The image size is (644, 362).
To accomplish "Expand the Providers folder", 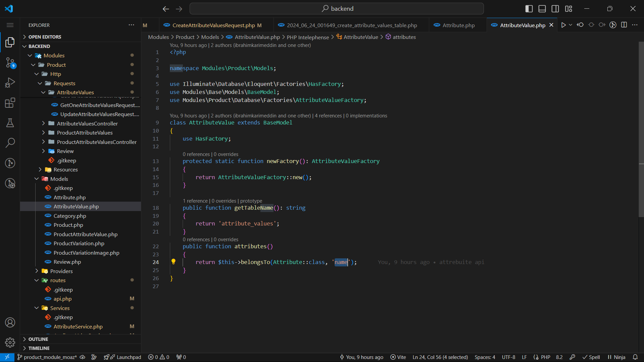I will coord(61,271).
